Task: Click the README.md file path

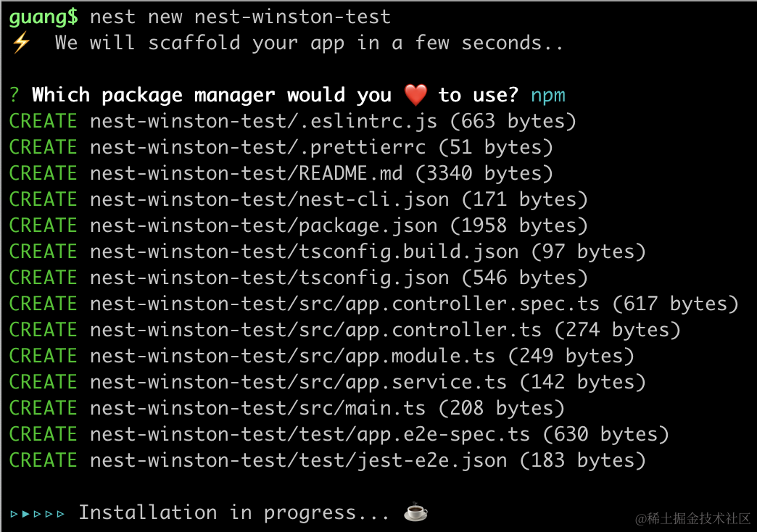Action: click(x=252, y=173)
